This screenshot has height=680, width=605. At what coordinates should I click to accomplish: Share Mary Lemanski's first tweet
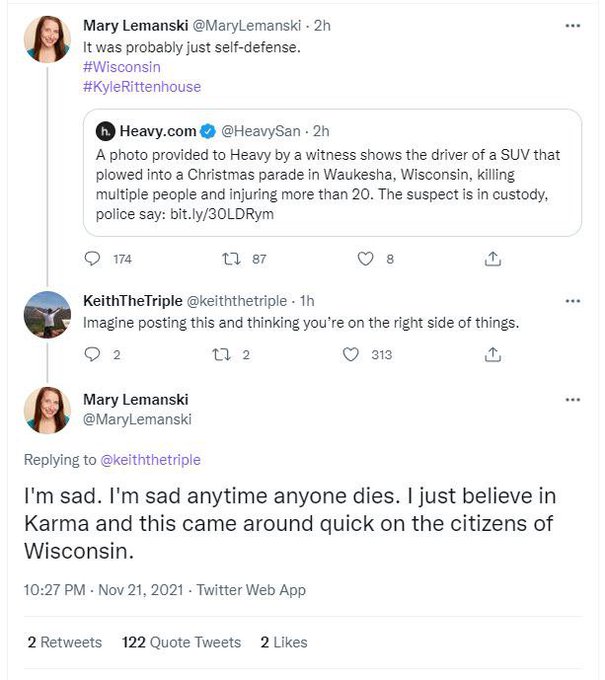pyautogui.click(x=492, y=260)
